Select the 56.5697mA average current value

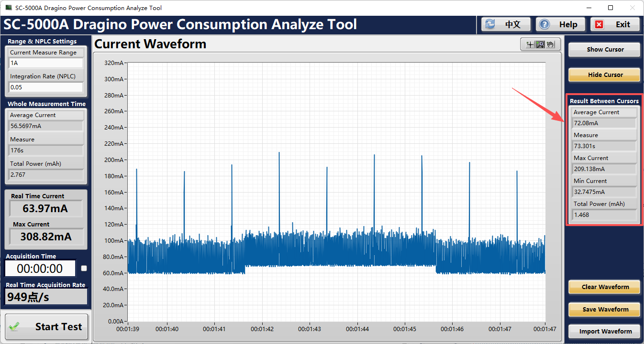coord(46,126)
